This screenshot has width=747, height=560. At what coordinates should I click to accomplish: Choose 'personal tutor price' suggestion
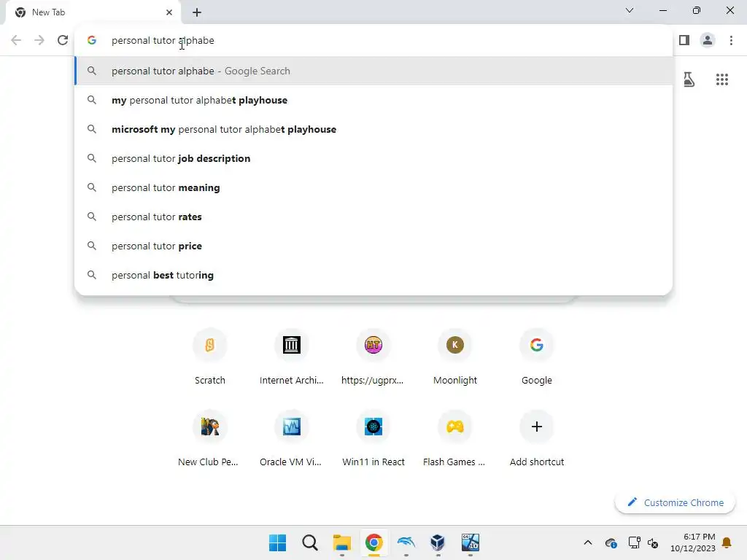[x=373, y=246]
